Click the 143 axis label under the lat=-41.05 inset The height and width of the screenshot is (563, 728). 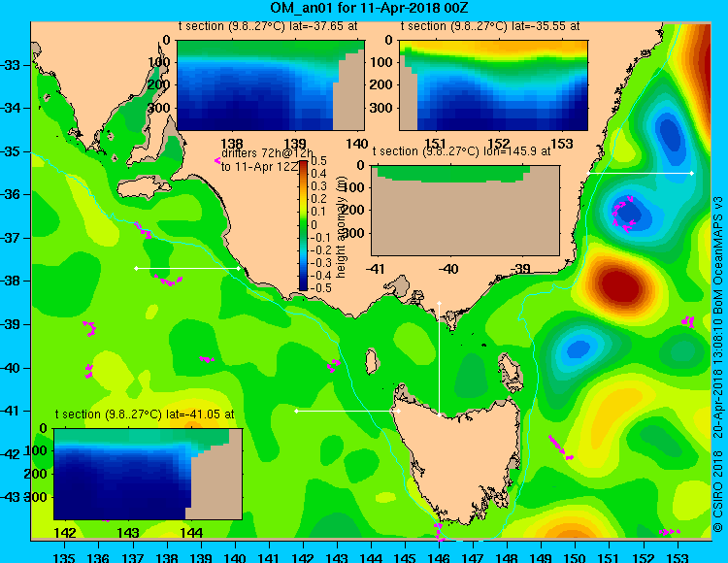click(x=128, y=532)
